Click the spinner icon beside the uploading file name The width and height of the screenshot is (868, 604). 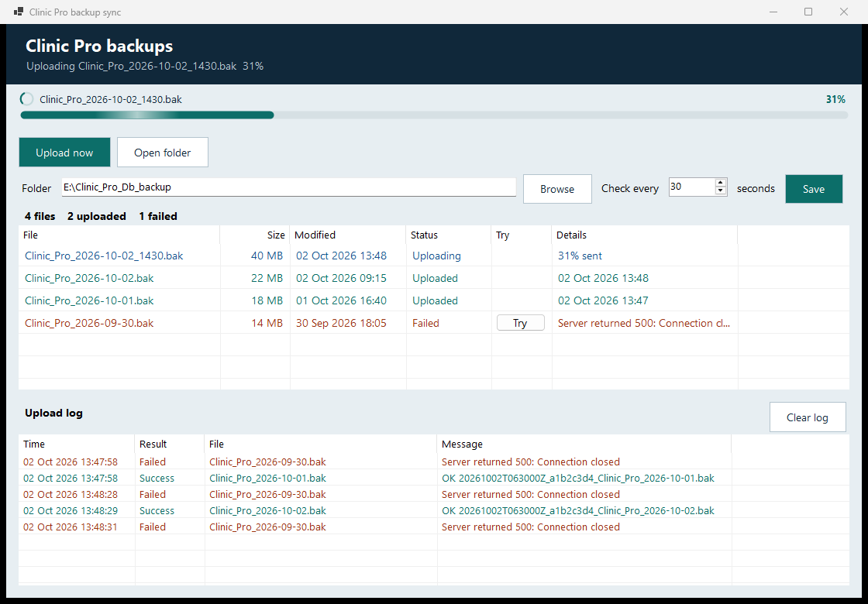coord(26,100)
